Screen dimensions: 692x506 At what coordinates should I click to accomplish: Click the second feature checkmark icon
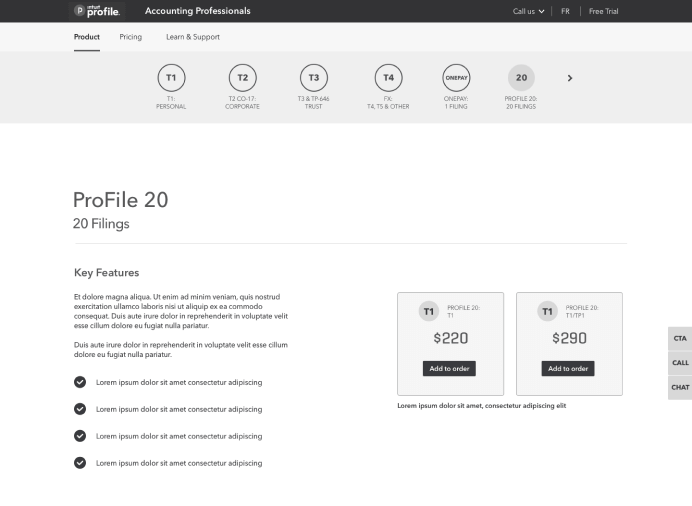(80, 409)
